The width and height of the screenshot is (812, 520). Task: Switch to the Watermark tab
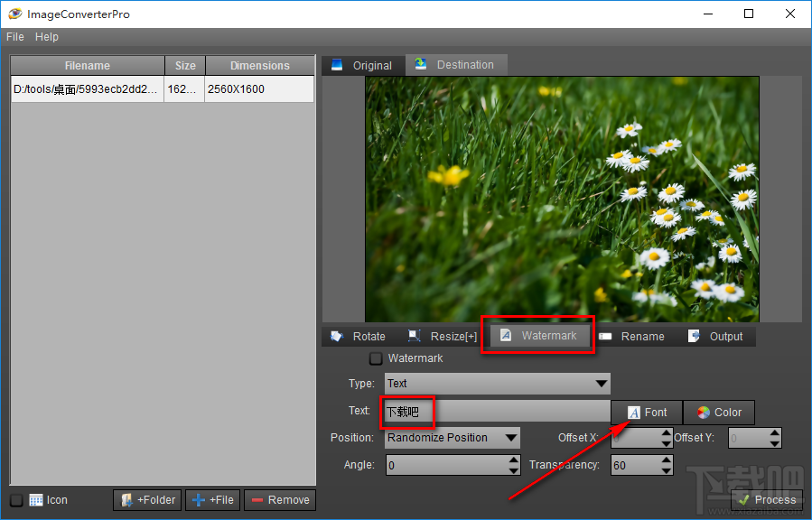539,335
